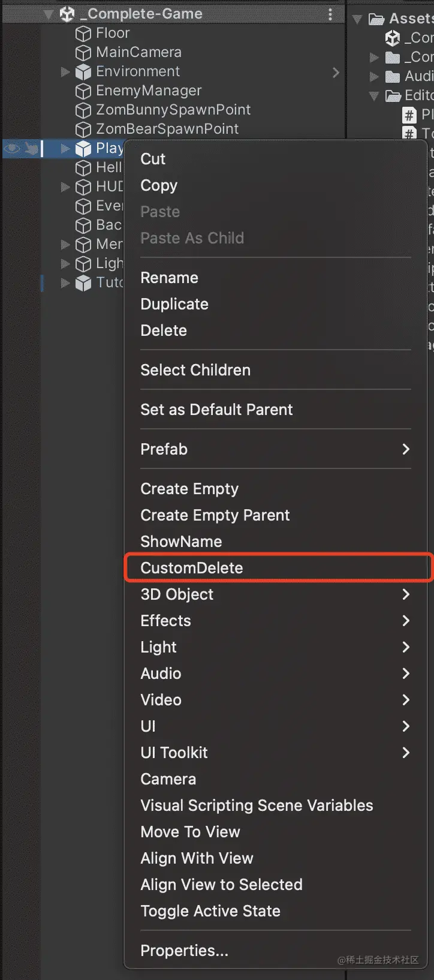Expand the Audi folder arrow

(x=374, y=77)
